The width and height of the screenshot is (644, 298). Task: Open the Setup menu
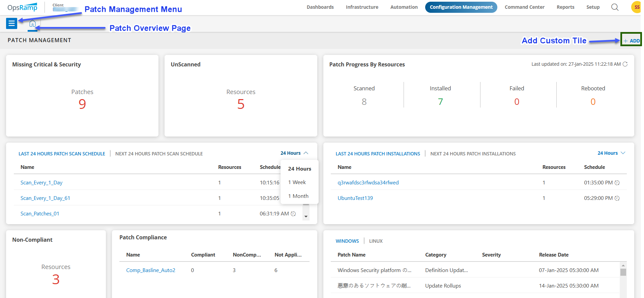[x=593, y=7]
